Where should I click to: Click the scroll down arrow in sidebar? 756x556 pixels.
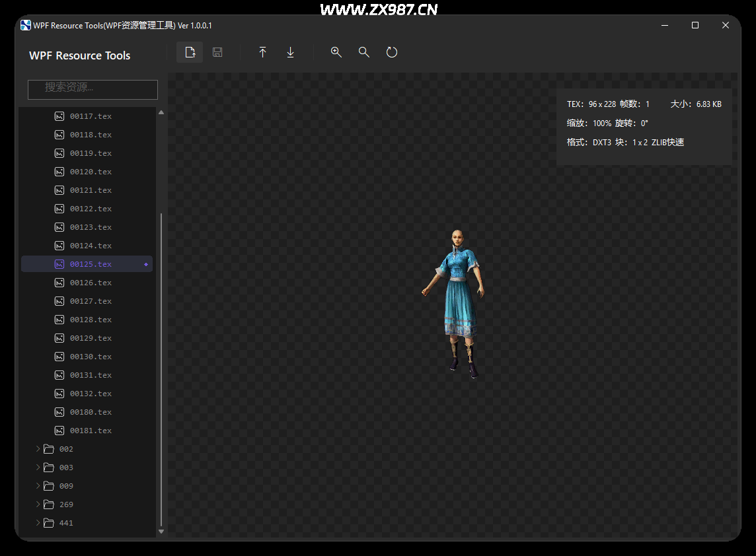click(x=161, y=531)
